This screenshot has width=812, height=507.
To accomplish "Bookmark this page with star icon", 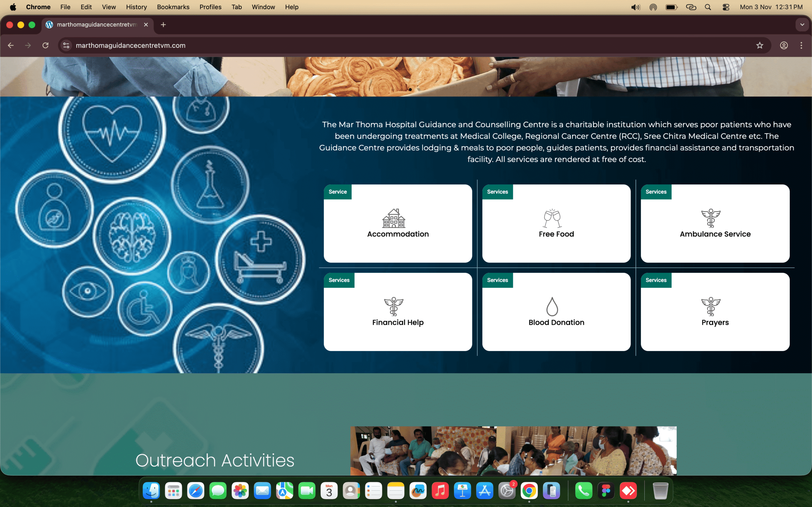I will coord(760,45).
